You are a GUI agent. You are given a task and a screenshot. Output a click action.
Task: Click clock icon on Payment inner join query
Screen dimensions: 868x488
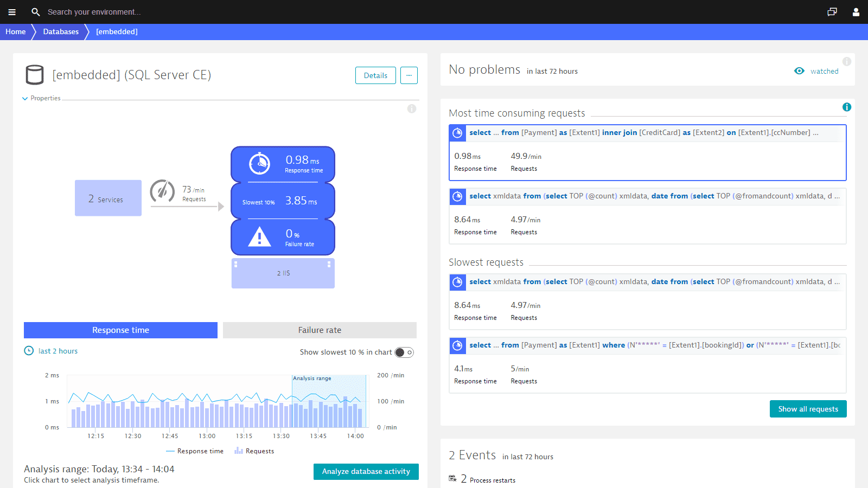(x=457, y=133)
